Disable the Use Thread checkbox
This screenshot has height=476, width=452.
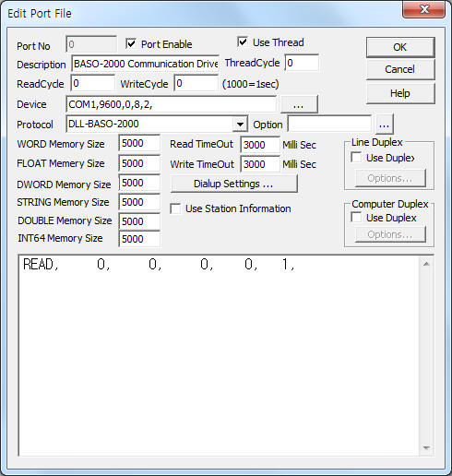tap(243, 42)
